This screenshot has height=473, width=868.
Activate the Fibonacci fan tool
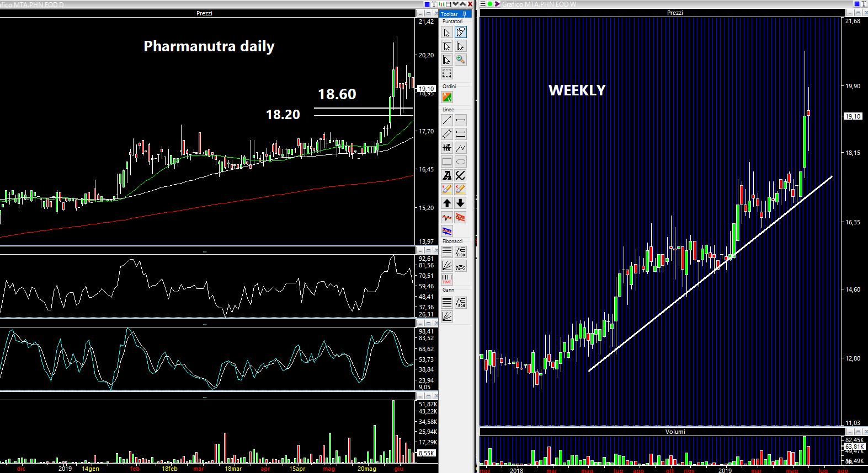(447, 266)
